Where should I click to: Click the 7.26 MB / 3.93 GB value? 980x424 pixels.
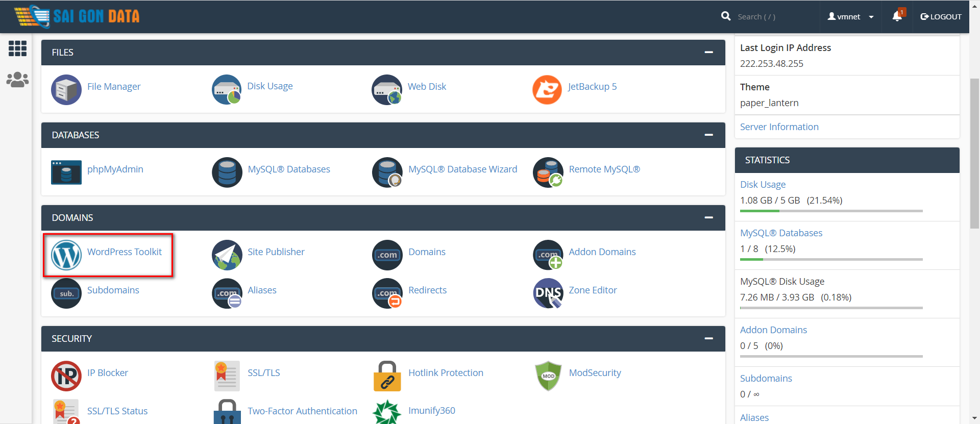777,297
